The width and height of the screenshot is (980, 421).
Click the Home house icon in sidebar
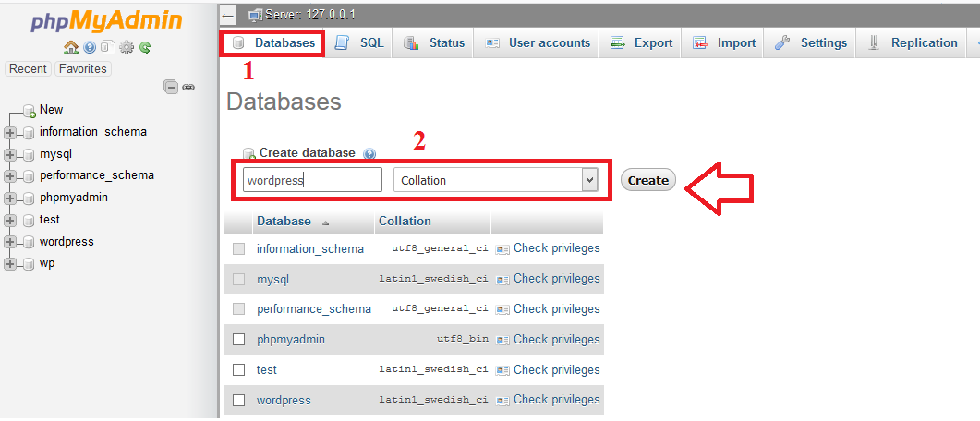71,47
